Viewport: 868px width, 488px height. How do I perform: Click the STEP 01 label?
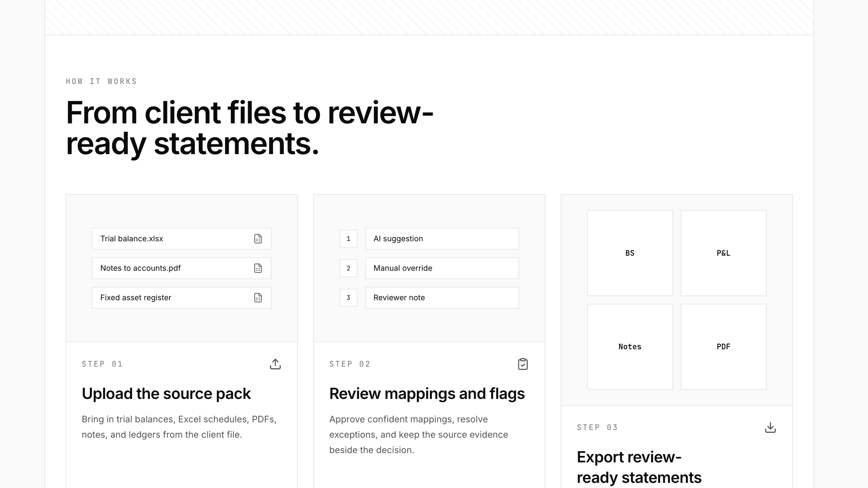(x=102, y=364)
